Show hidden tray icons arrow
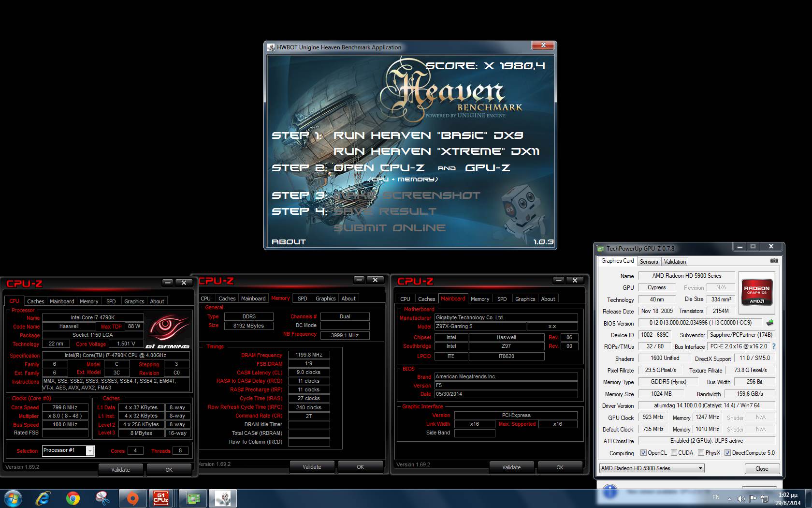Viewport: 812px width, 508px height. point(729,498)
